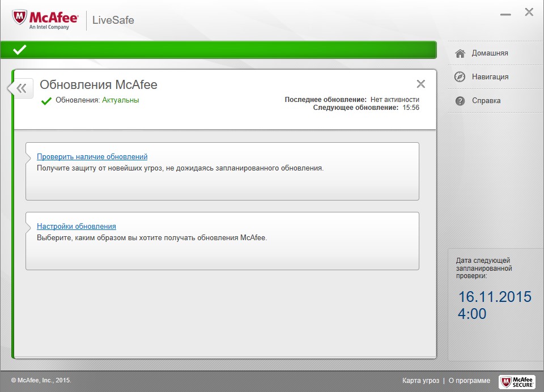Click description Выберите, каким образом

pyautogui.click(x=152, y=238)
